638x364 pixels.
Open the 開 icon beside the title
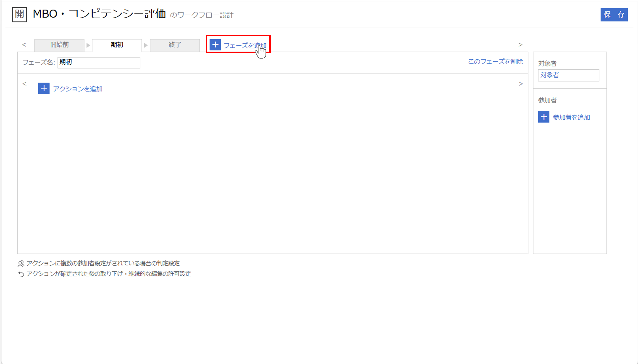(20, 15)
